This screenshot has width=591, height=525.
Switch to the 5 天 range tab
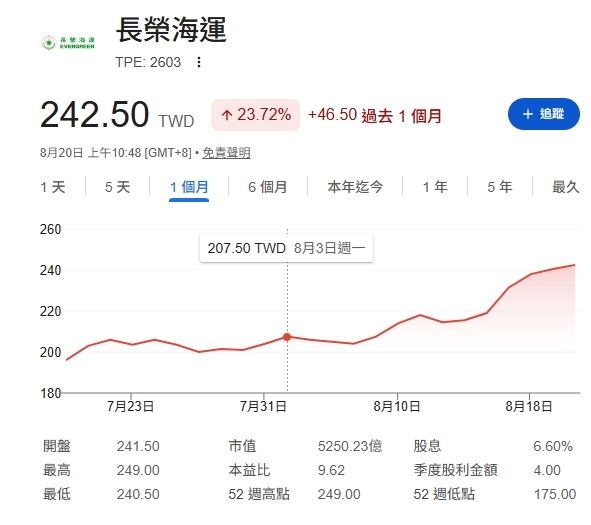[118, 187]
